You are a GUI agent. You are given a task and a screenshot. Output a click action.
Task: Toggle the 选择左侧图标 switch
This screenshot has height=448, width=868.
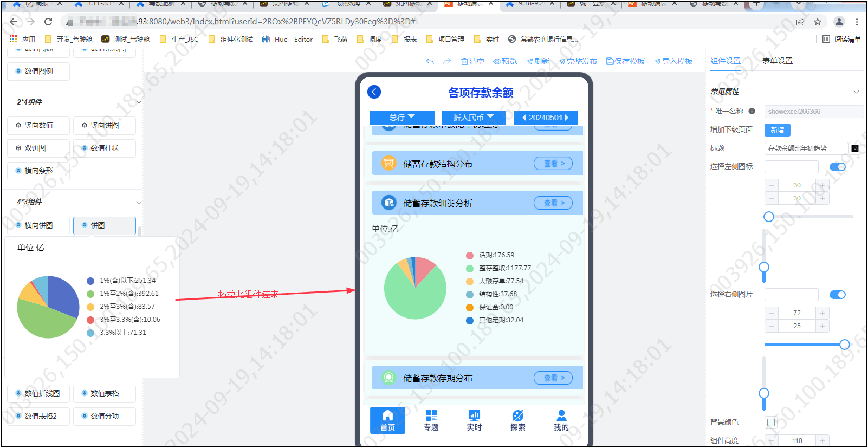pyautogui.click(x=838, y=167)
